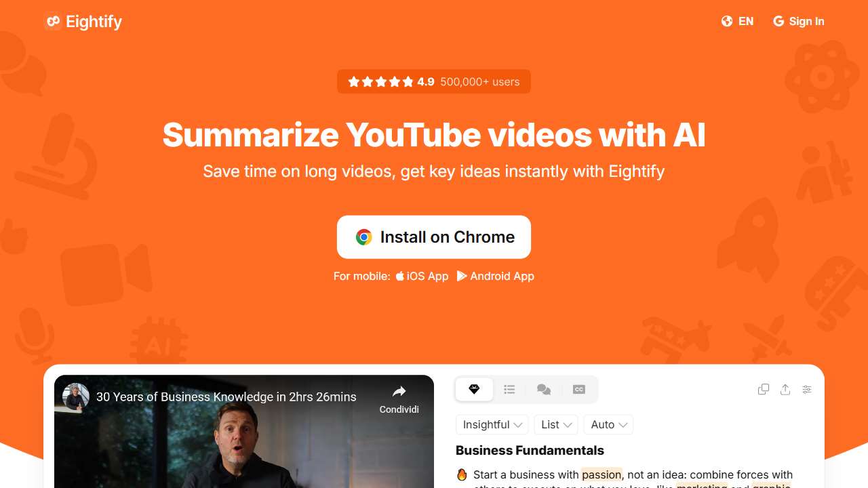Select the diamond insights tab icon
This screenshot has height=488, width=868.
coord(474,389)
